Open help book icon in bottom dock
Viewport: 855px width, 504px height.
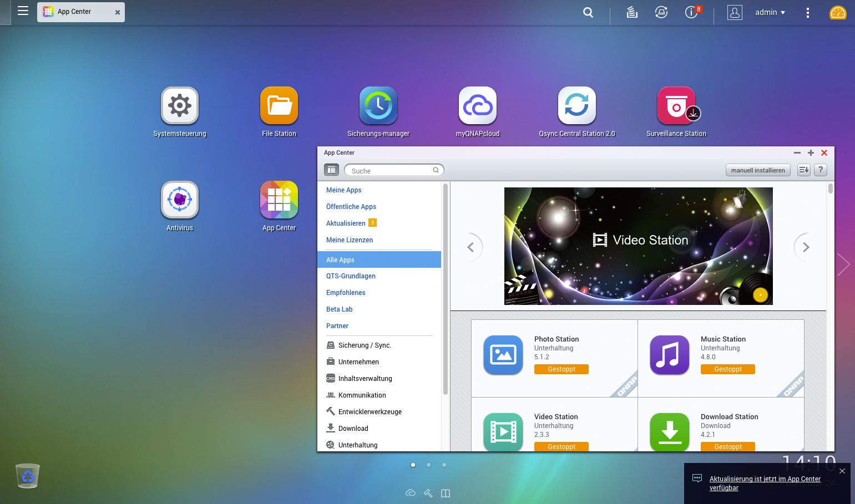pyautogui.click(x=446, y=493)
